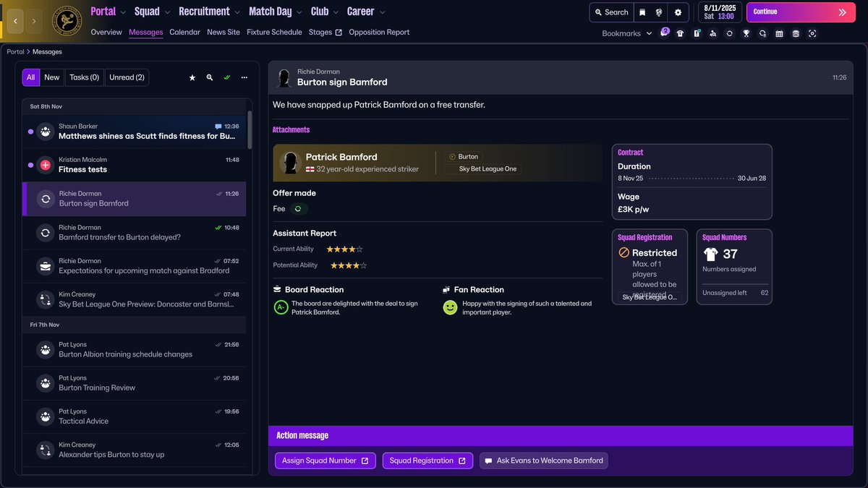Viewport: 868px width, 488px height.
Task: Open messages bookmark with 2 badge
Action: pyautogui.click(x=664, y=33)
